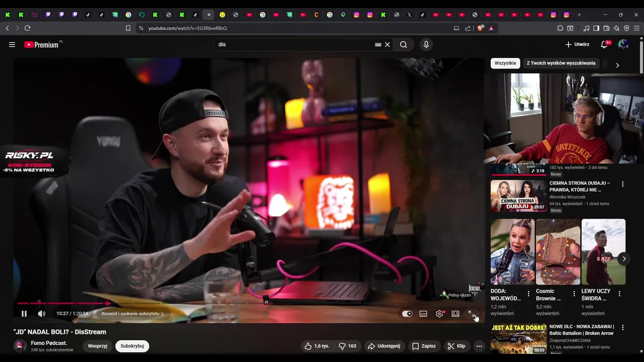The image size is (644, 362).
Task: Open Fomo Pødcast channel avatar
Action: tap(20, 346)
